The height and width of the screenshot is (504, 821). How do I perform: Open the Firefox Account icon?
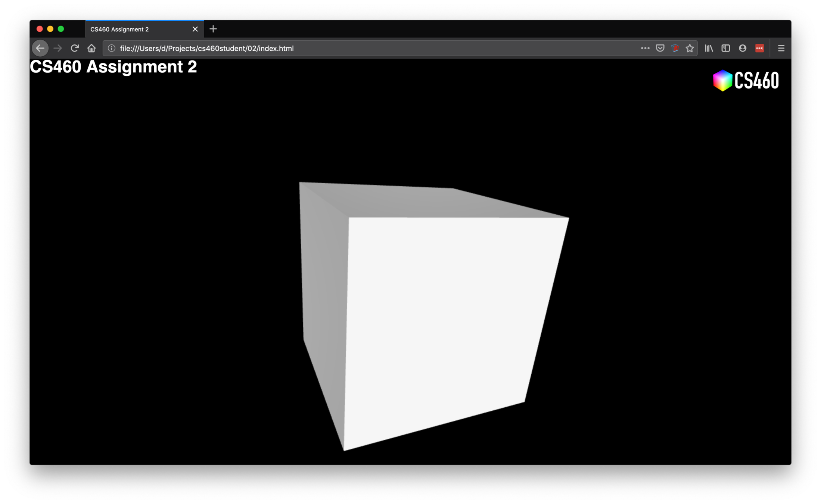tap(742, 48)
